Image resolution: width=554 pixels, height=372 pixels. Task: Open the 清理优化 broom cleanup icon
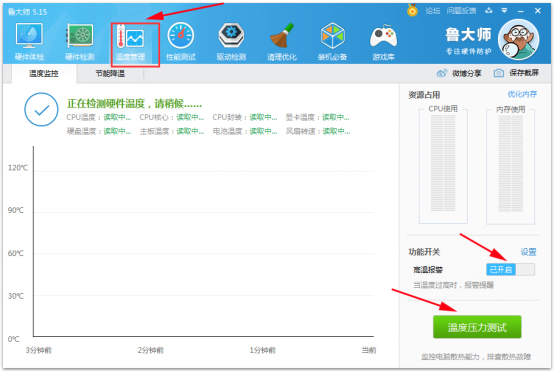(282, 41)
